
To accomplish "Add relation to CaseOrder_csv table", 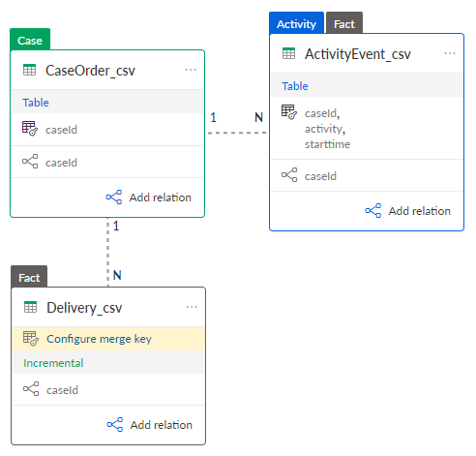I will [149, 198].
